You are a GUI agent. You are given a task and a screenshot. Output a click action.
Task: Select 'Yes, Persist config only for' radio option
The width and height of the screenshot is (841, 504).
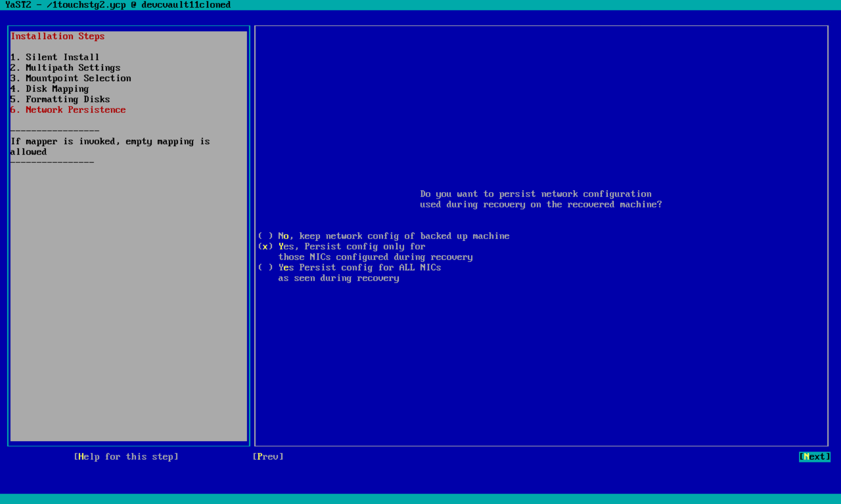pos(342,247)
